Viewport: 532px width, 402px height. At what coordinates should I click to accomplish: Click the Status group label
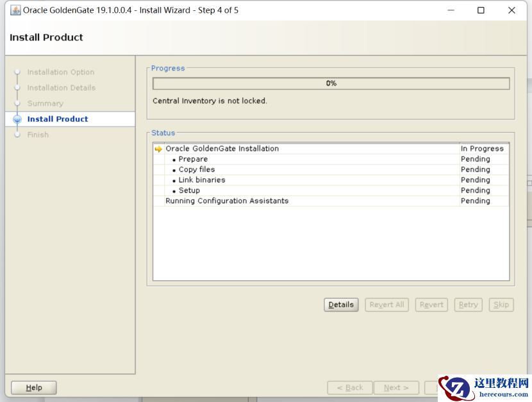163,133
